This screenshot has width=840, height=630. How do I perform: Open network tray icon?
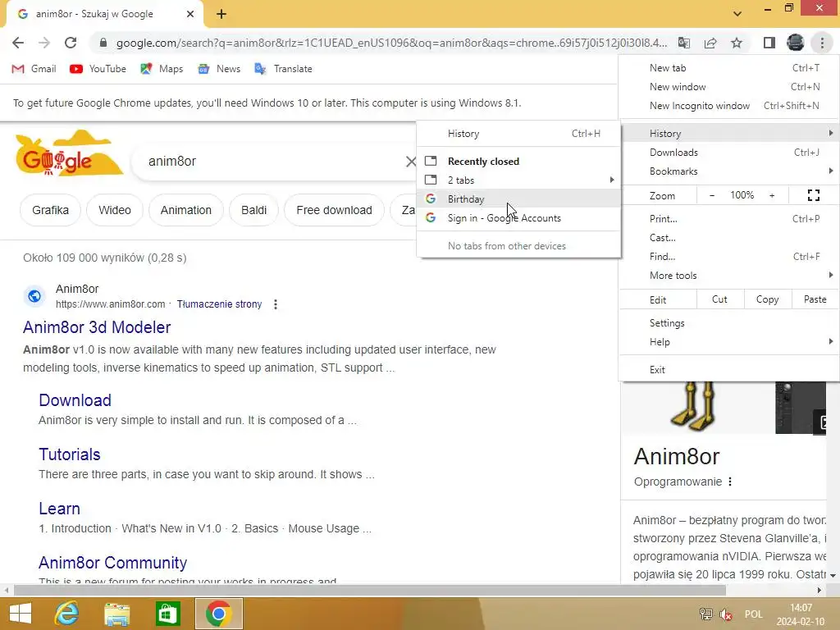(x=706, y=614)
